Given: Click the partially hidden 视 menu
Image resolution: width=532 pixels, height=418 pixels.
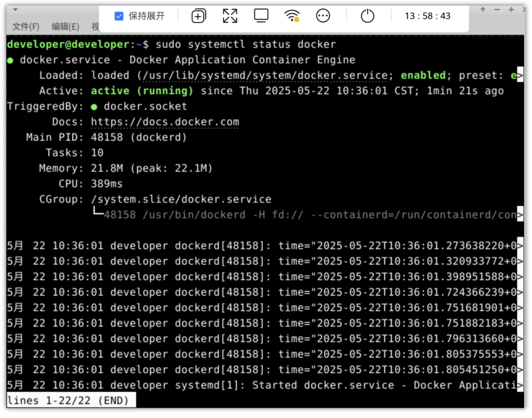Looking at the screenshot, I should pos(96,26).
